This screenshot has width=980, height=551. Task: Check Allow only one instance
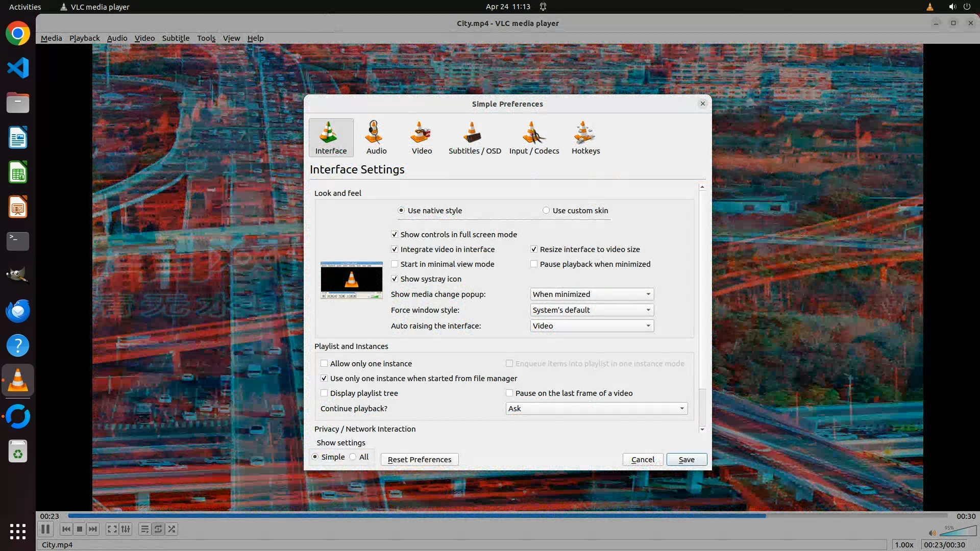324,364
